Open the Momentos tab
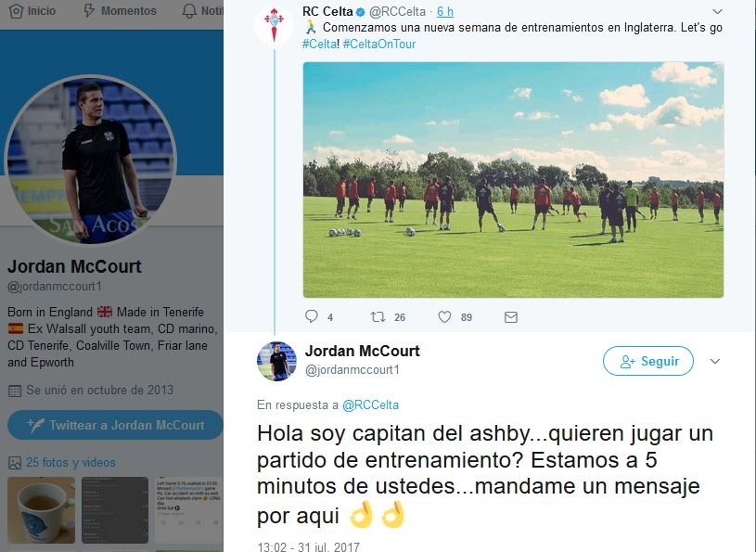 pyautogui.click(x=120, y=10)
